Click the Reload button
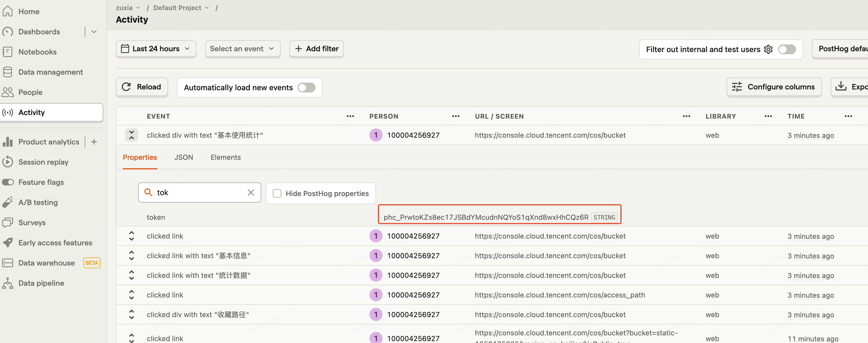This screenshot has height=343, width=868. tap(142, 87)
